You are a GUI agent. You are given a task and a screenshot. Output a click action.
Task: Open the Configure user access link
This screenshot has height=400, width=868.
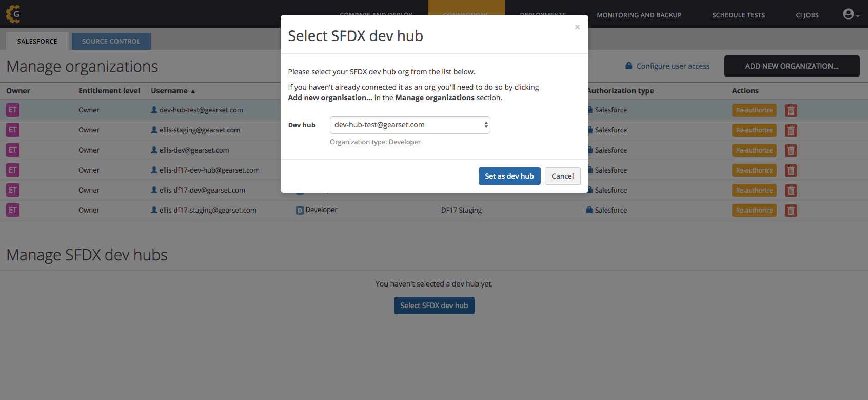point(673,66)
